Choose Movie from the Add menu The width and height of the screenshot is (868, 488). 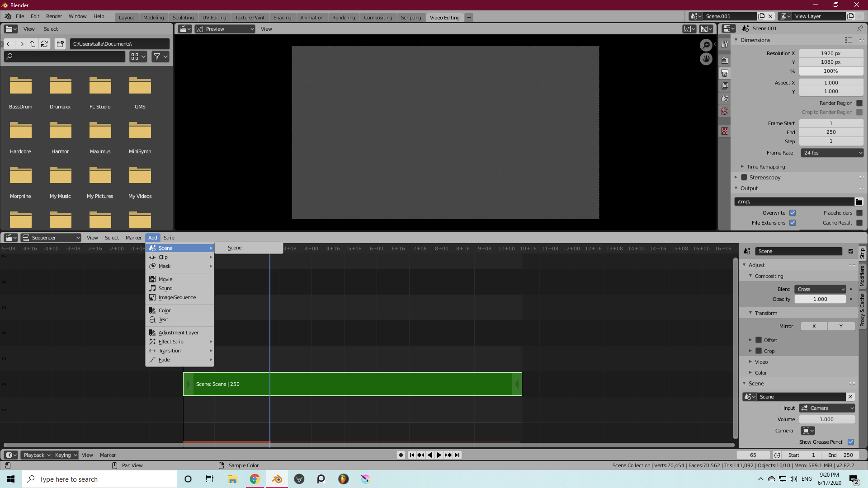179,279
